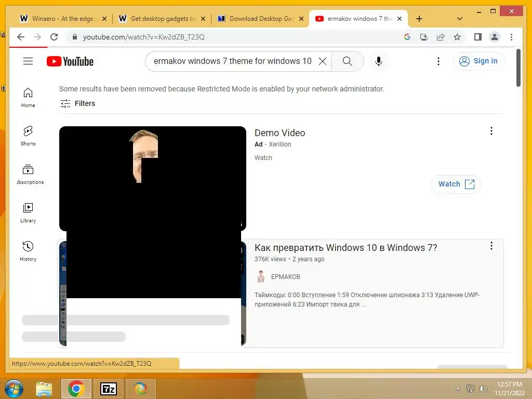Open Chrome's three-dot menu

click(511, 37)
